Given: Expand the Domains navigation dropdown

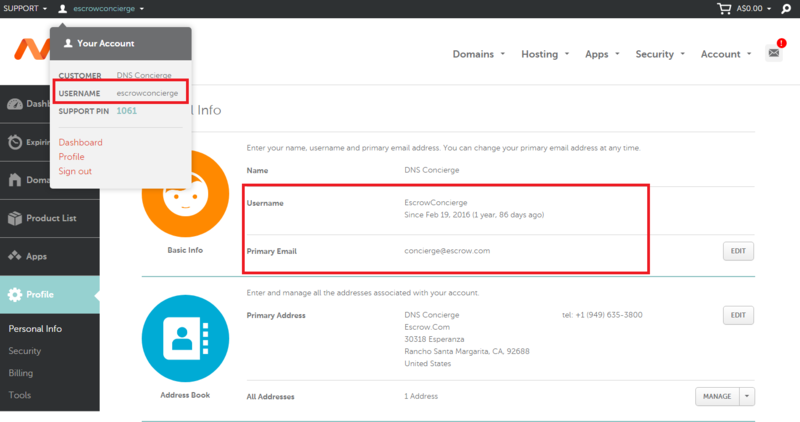Looking at the screenshot, I should (478, 54).
